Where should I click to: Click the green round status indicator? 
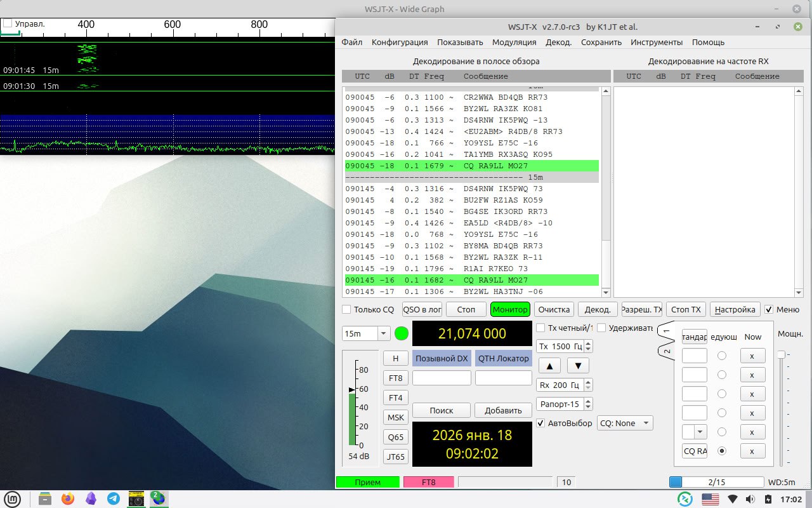pyautogui.click(x=402, y=333)
